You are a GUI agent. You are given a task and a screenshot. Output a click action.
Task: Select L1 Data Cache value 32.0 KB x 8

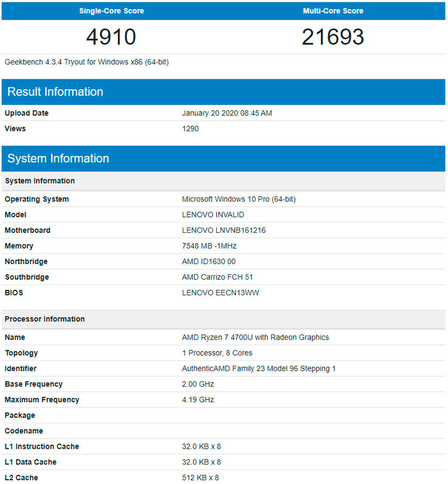coord(201,462)
